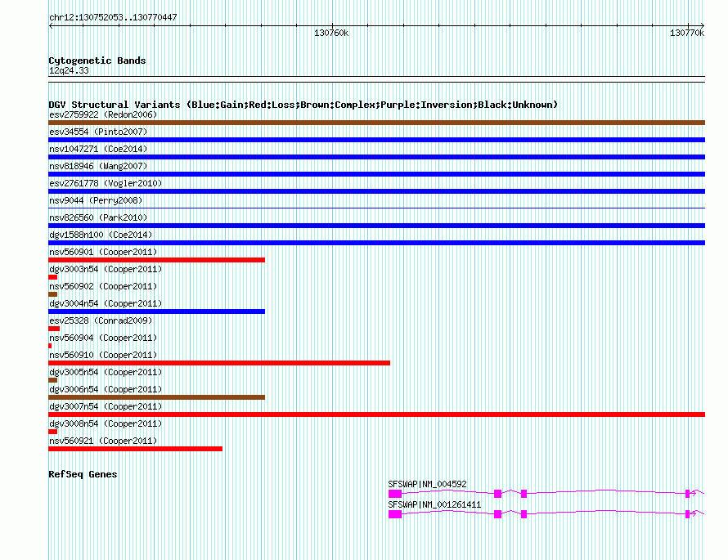The image size is (728, 560).
Task: Click the dgv1588n100 (Coe2014) label
Action: tap(101, 235)
